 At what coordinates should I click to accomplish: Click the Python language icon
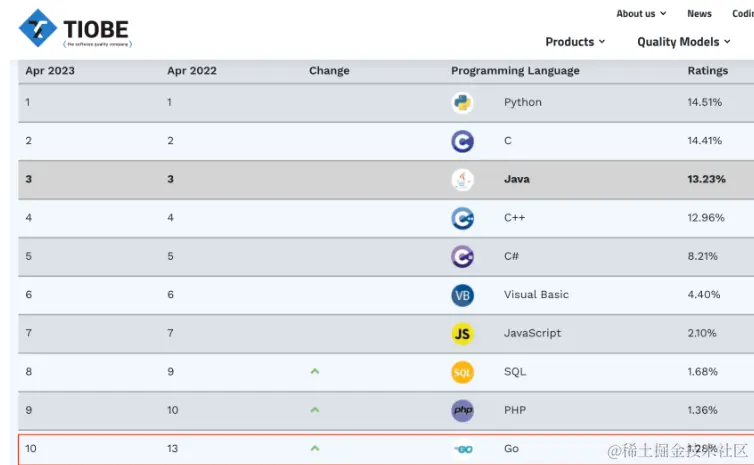click(x=462, y=102)
